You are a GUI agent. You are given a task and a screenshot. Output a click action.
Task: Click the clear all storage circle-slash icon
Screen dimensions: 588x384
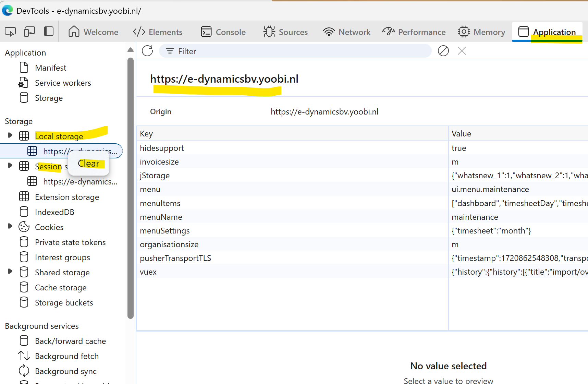point(443,51)
